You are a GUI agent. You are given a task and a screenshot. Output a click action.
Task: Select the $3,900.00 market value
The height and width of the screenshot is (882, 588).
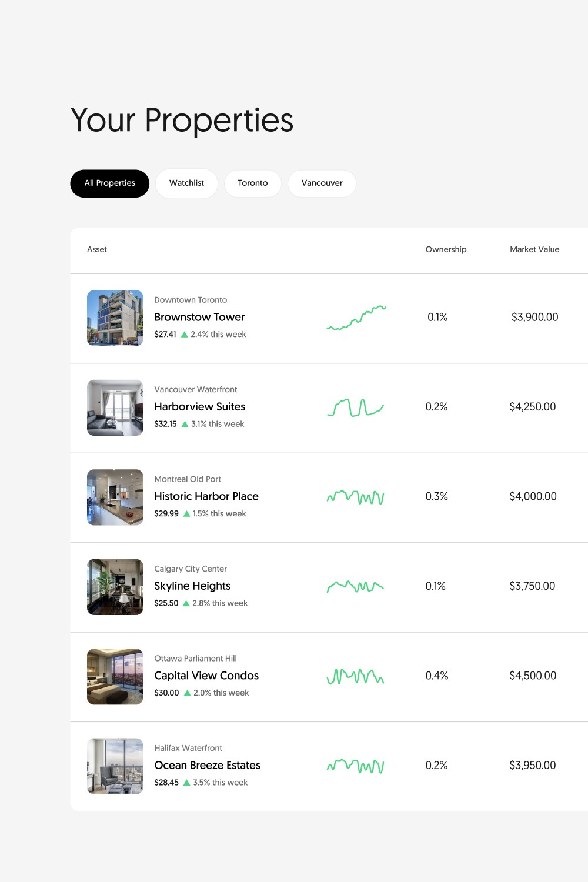click(x=534, y=317)
